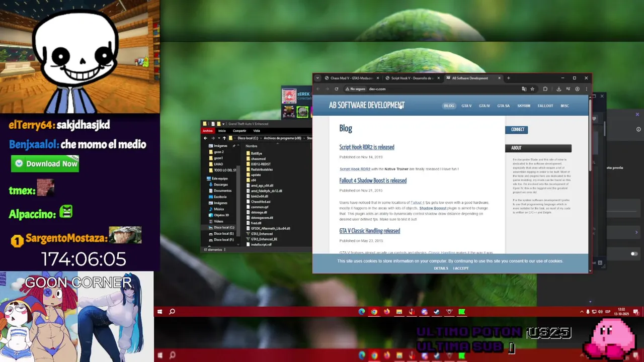Open Archivo tab in File Explorer
The height and width of the screenshot is (362, 644).
(x=208, y=131)
